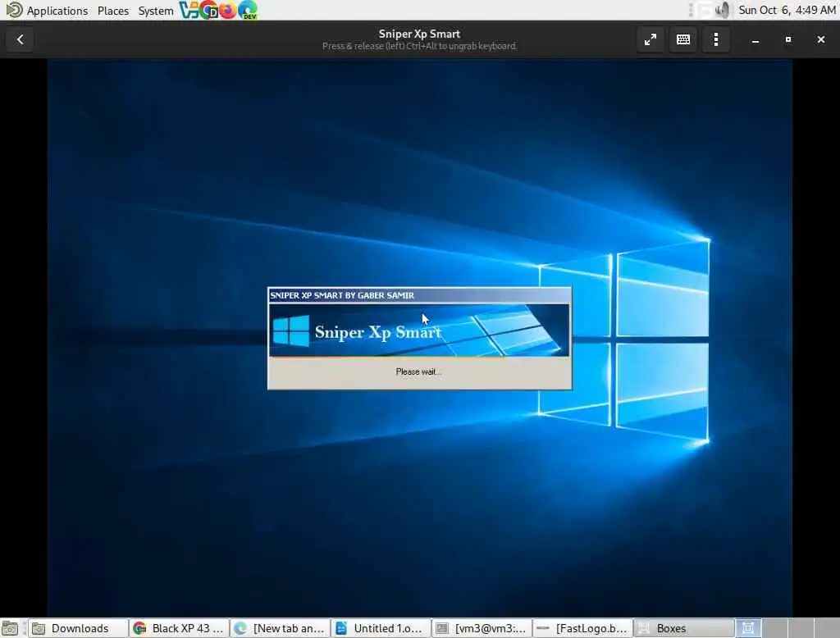Click the SNIPER XP SMART BY GABER SAMIR title bar
This screenshot has height=638, width=840.
click(419, 295)
